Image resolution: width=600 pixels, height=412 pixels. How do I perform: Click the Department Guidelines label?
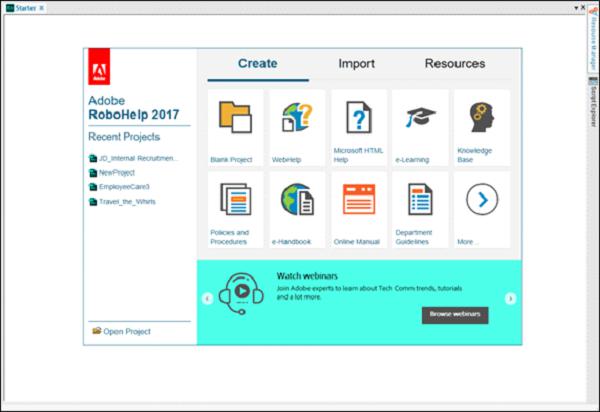[x=414, y=237]
